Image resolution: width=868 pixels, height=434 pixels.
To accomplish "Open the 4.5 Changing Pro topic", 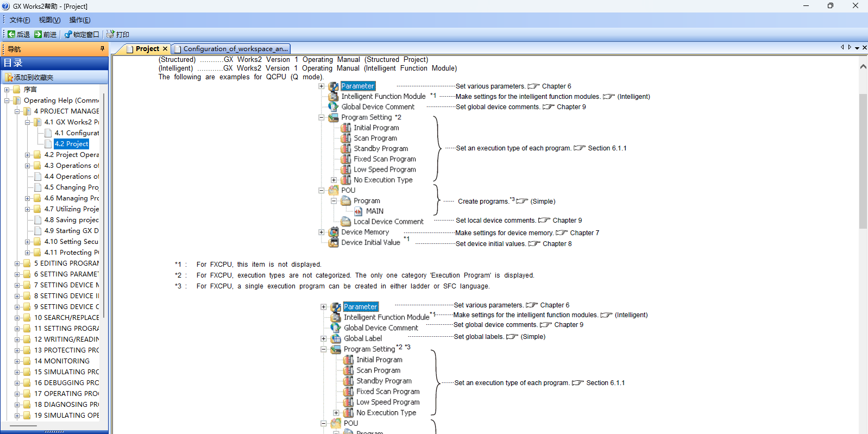I will tap(72, 187).
